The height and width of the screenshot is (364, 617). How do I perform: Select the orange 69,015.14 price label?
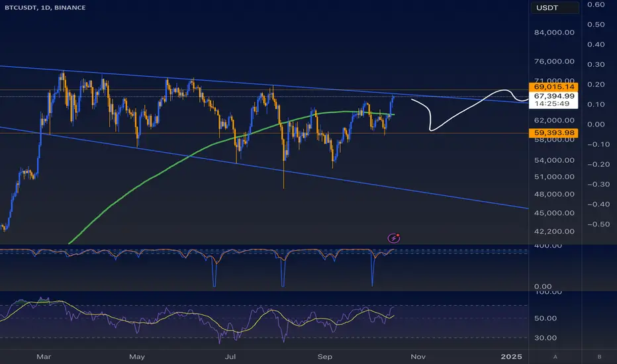pos(553,87)
